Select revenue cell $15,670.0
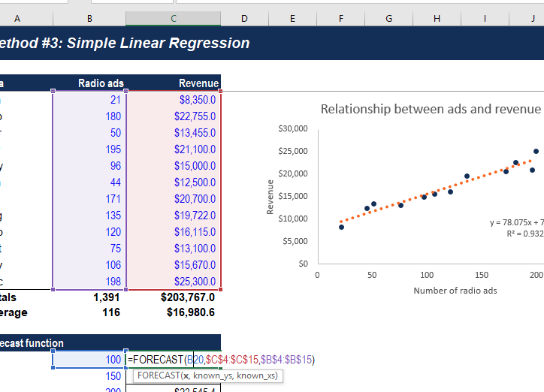 (x=174, y=265)
